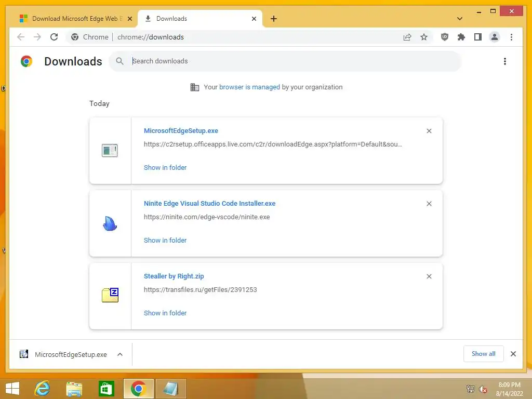Open the Chrome profile avatar
532x399 pixels.
coord(495,37)
